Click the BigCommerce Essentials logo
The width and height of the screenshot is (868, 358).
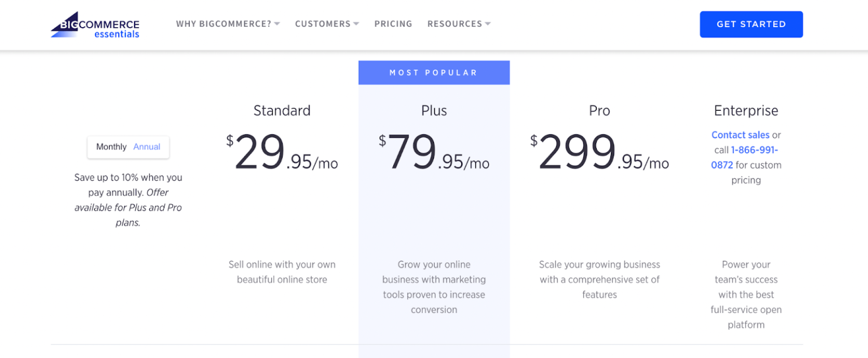[x=94, y=24]
